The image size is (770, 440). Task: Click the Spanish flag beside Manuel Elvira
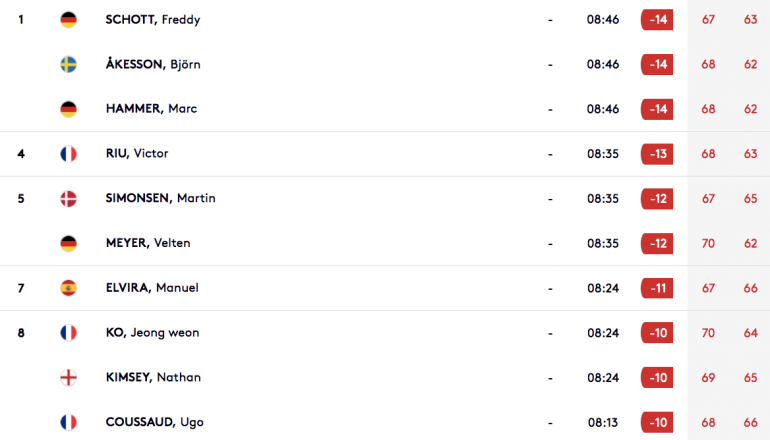[68, 288]
